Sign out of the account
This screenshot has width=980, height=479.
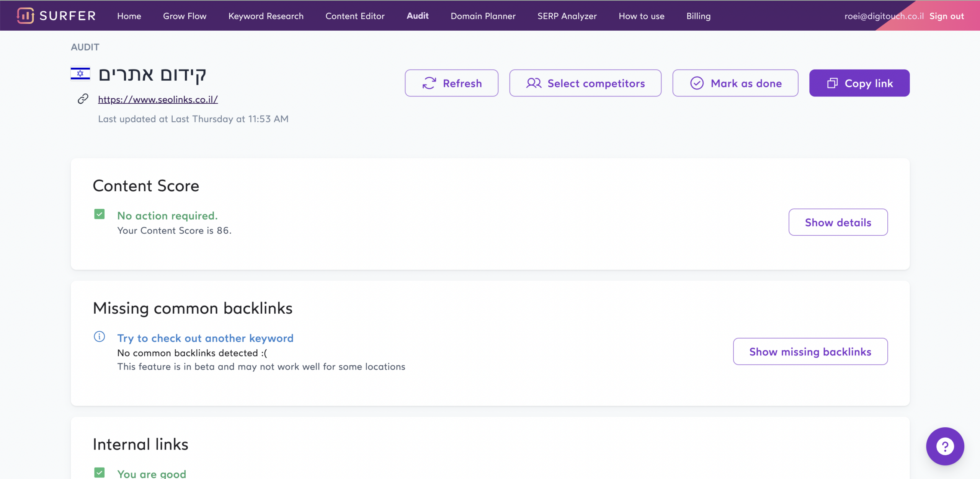pyautogui.click(x=947, y=16)
